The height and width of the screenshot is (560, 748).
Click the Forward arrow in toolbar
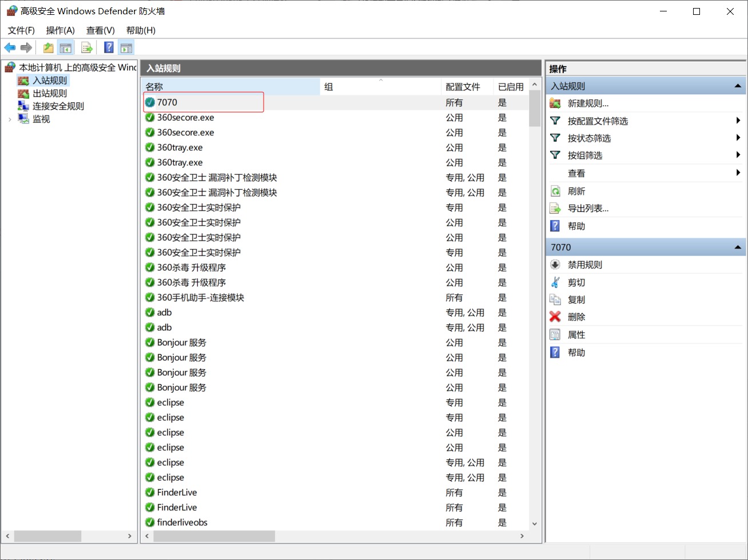pyautogui.click(x=26, y=48)
